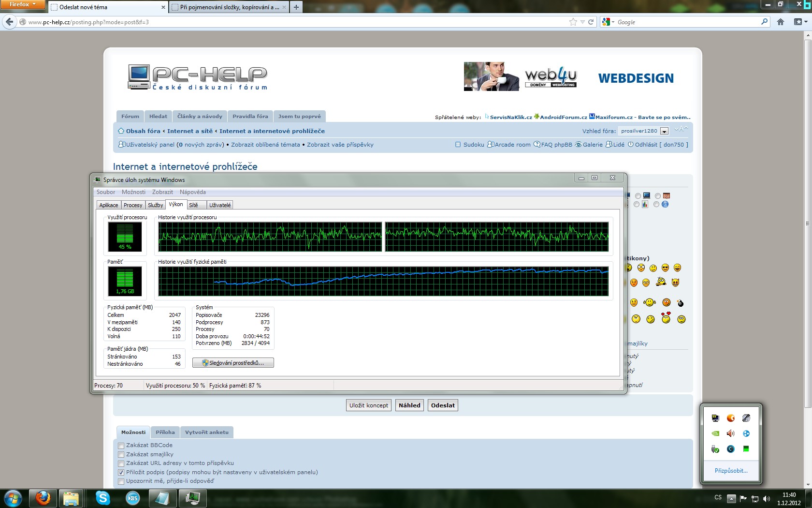
Task: Open a new Firefox tab with plus button
Action: tap(296, 7)
